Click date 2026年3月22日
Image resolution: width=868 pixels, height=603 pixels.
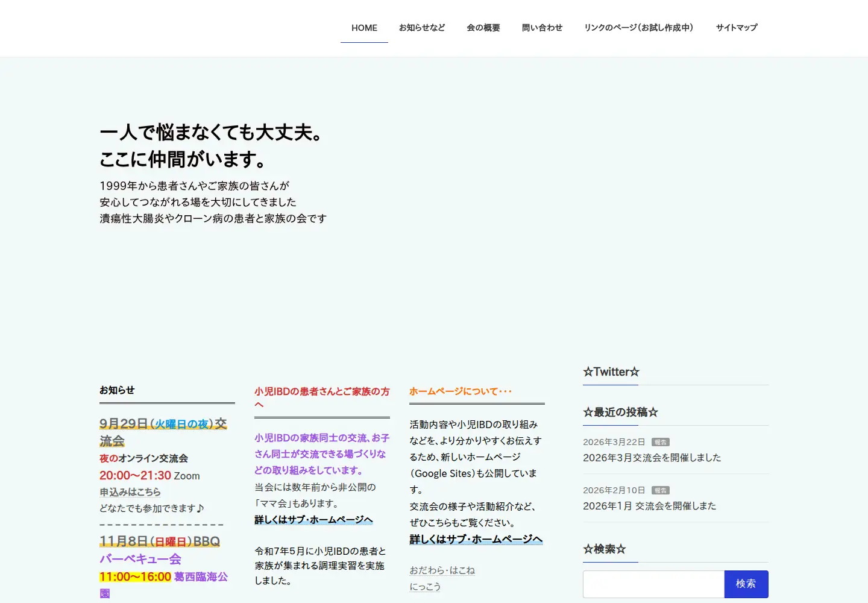tap(614, 442)
